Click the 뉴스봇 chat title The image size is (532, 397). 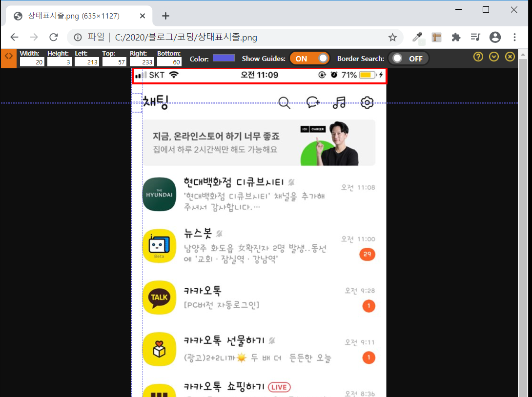pos(198,233)
